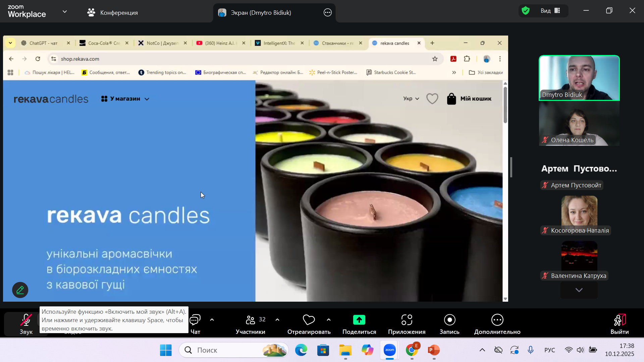
Task: Open screen share options ellipsis button
Action: click(x=327, y=13)
